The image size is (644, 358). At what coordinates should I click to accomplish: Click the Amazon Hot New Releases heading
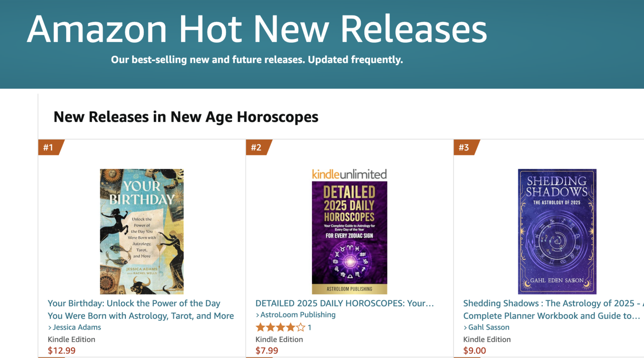257,29
